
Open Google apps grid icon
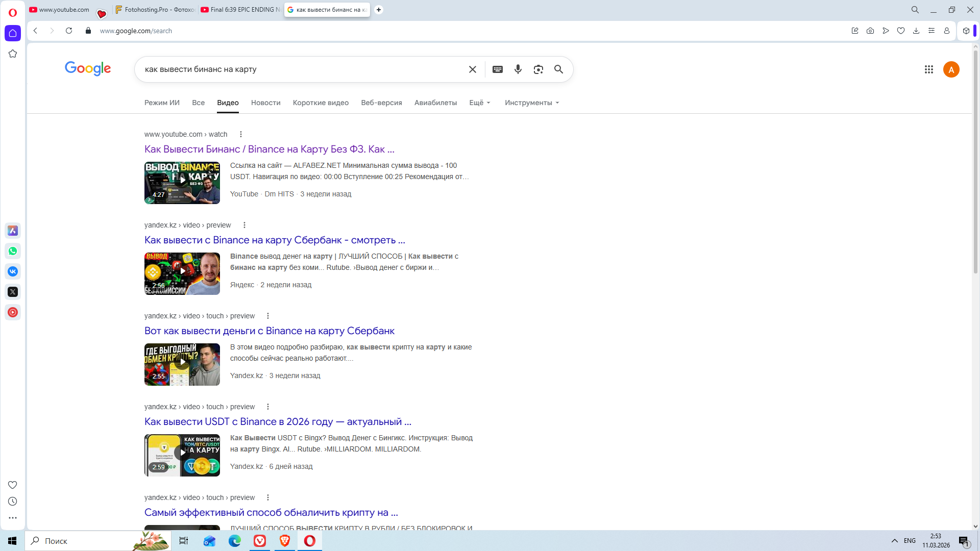click(929, 69)
